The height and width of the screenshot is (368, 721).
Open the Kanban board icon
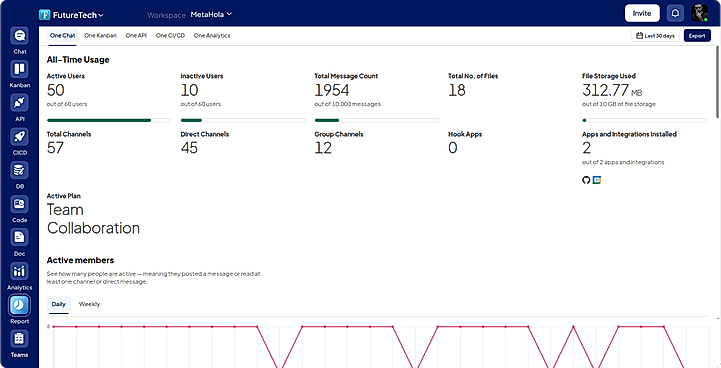tap(19, 69)
